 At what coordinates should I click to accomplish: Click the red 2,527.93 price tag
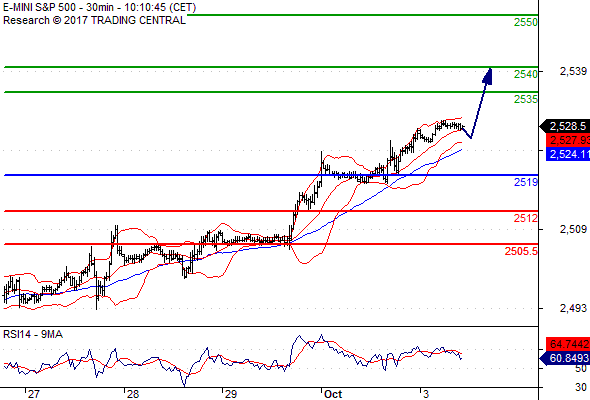point(568,140)
